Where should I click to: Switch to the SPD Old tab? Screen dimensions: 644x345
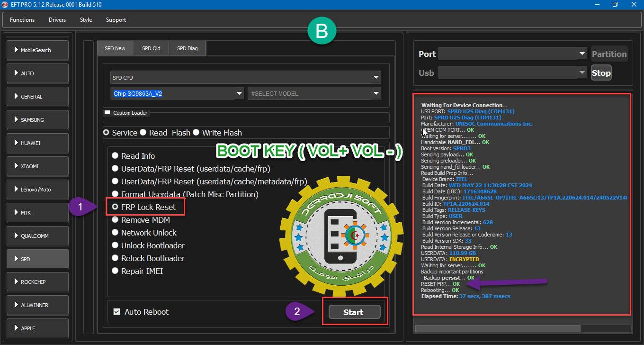(x=152, y=48)
